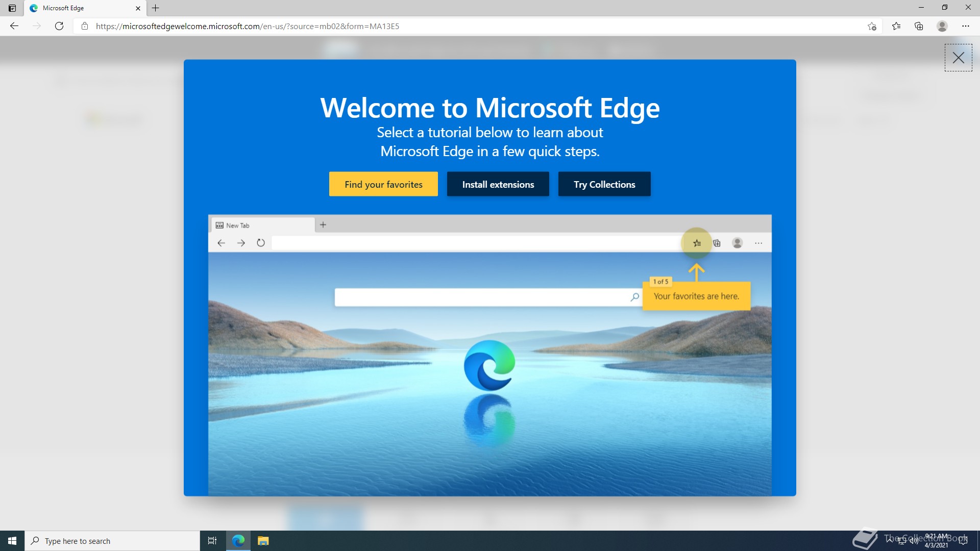Add this page to favorites

pyautogui.click(x=872, y=26)
